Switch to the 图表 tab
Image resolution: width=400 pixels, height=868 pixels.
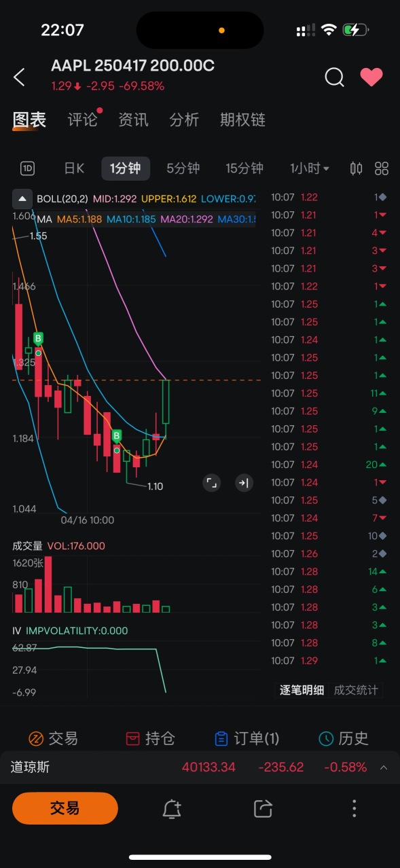click(29, 120)
